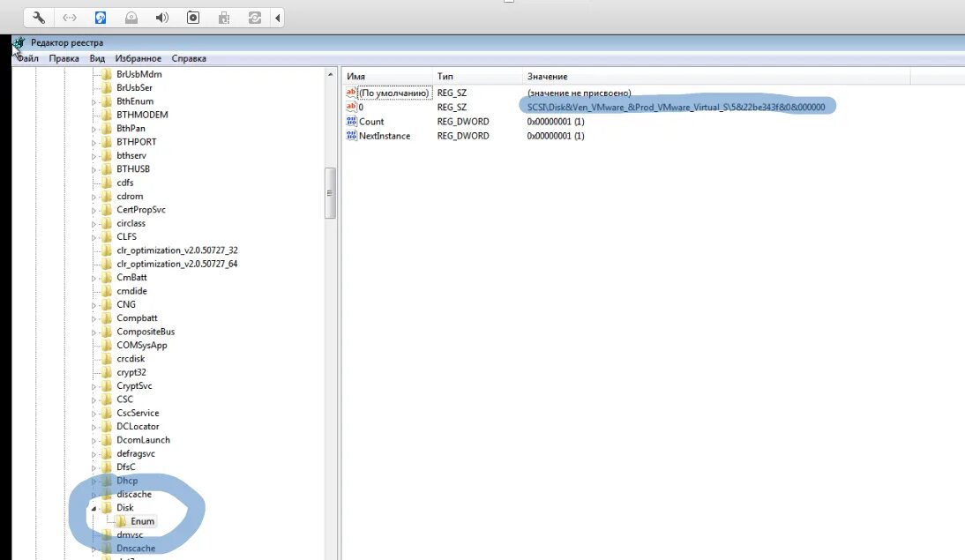Open the Файл menu
The width and height of the screenshot is (965, 560).
[x=27, y=58]
